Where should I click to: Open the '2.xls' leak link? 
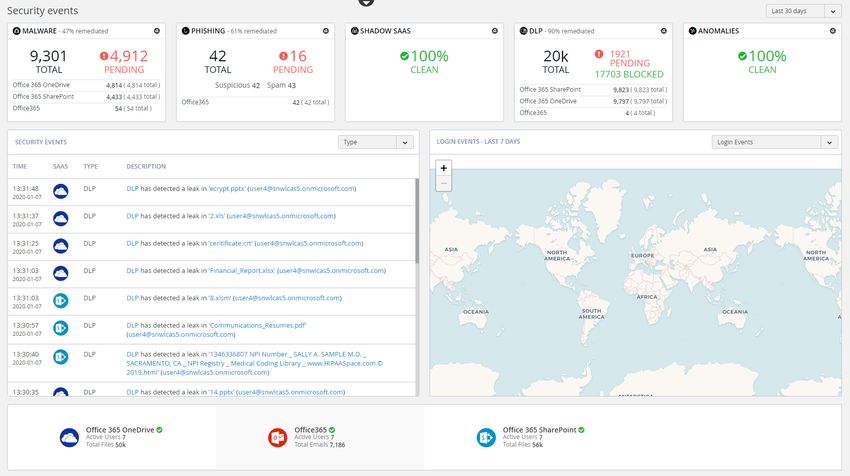(217, 216)
